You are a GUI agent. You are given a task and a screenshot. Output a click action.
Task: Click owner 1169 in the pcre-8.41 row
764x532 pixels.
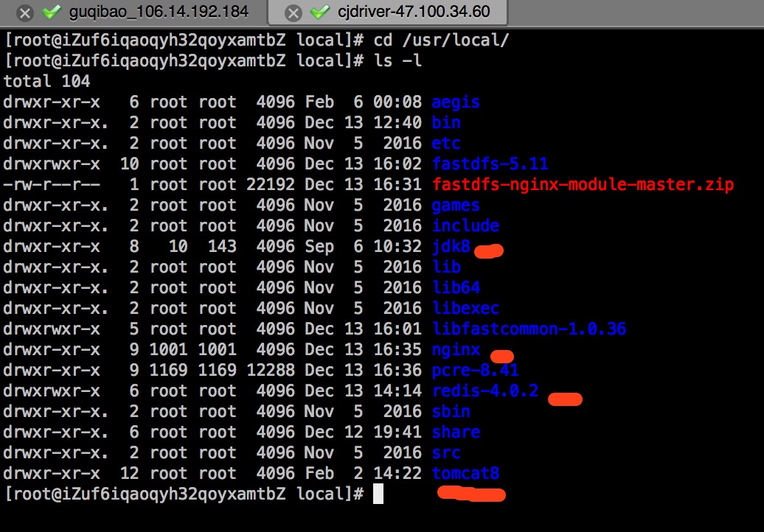coord(168,370)
